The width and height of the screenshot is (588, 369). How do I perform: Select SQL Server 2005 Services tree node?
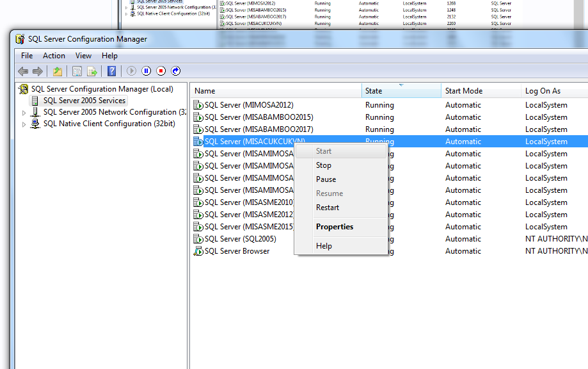pyautogui.click(x=84, y=101)
